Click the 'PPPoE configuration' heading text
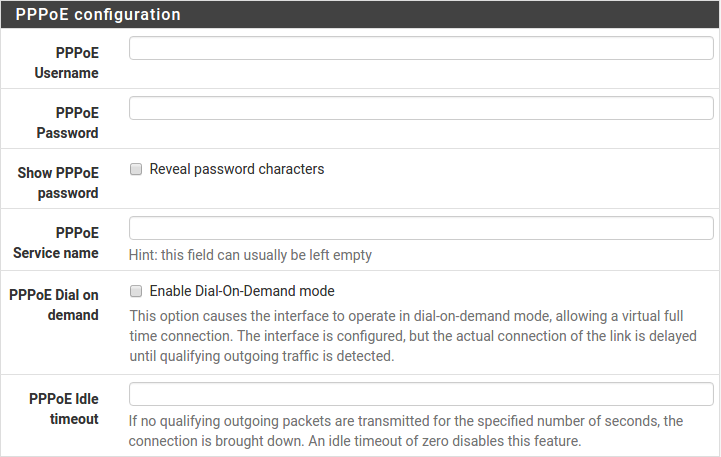Screen dimensions: 721x457 pyautogui.click(x=98, y=15)
